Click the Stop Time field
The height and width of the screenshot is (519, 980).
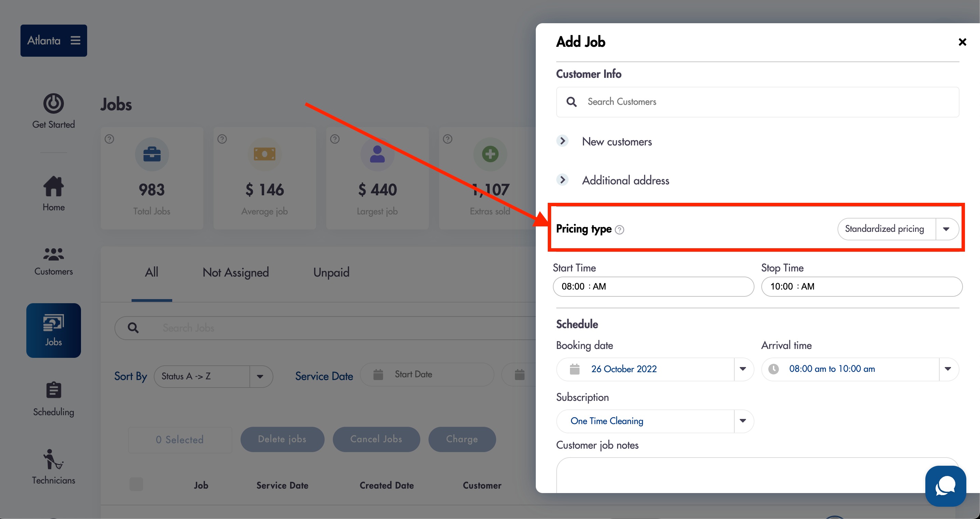click(x=862, y=286)
